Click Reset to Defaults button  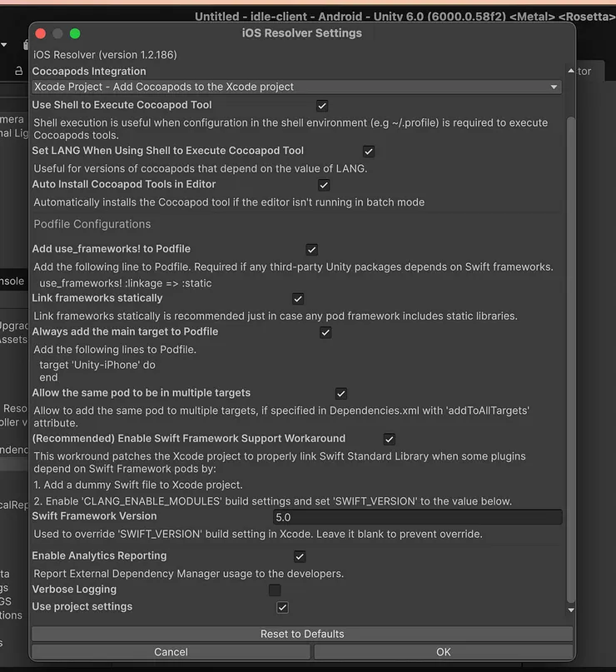(x=302, y=634)
